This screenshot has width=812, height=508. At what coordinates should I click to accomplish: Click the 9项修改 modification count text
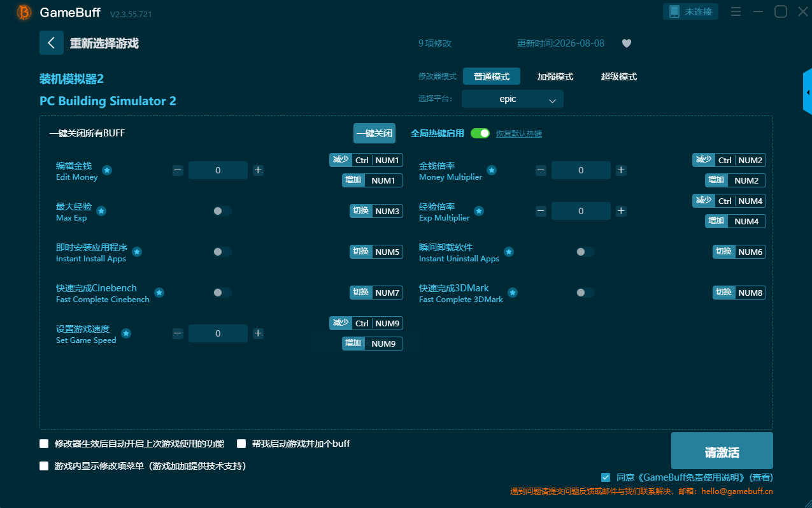(x=435, y=43)
